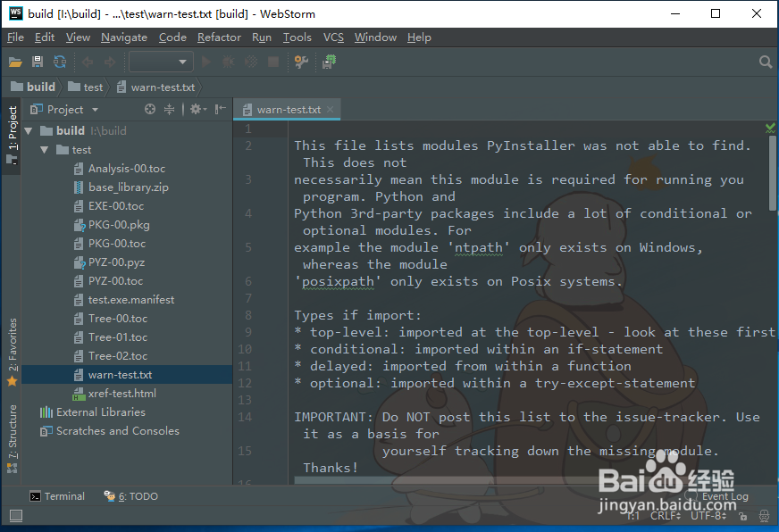Click Scroll from Source target icon
Viewport: 779px width, 532px height.
150,109
